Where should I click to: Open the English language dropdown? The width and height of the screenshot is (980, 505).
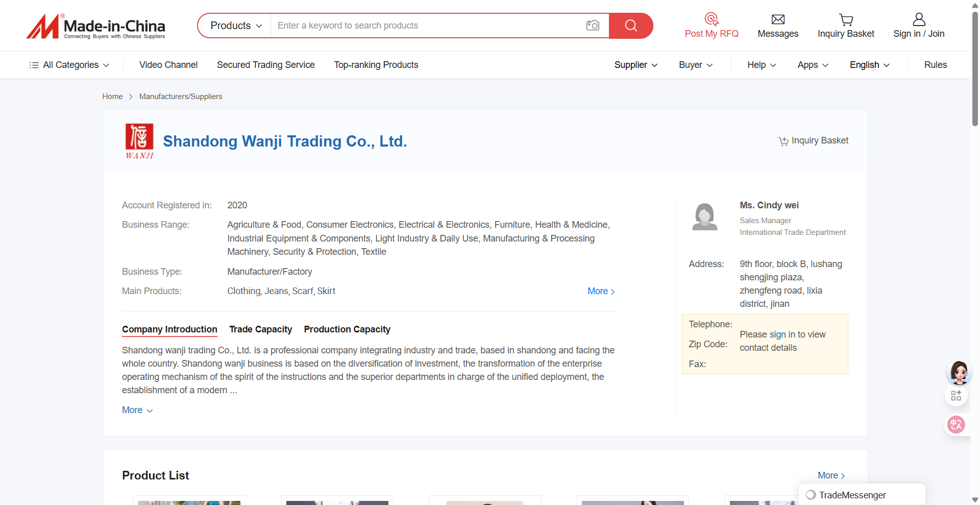click(869, 65)
